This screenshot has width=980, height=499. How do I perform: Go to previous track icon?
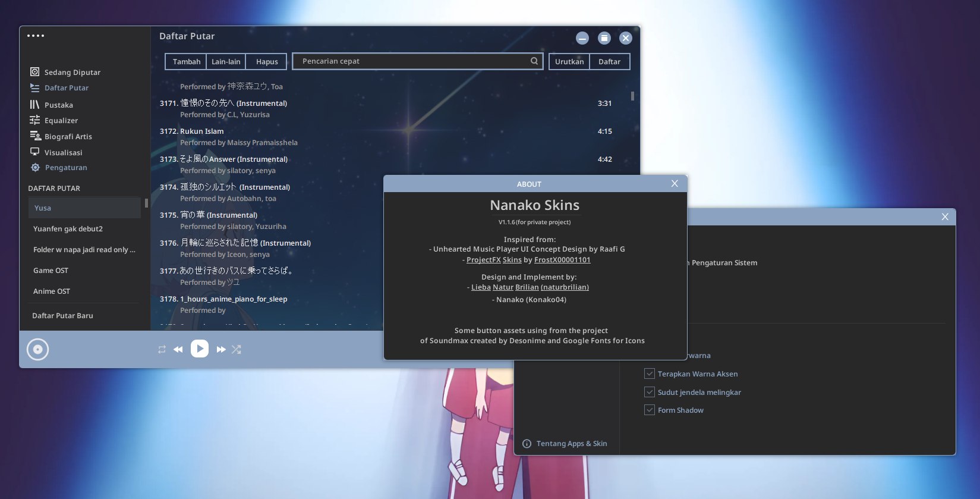coord(178,350)
